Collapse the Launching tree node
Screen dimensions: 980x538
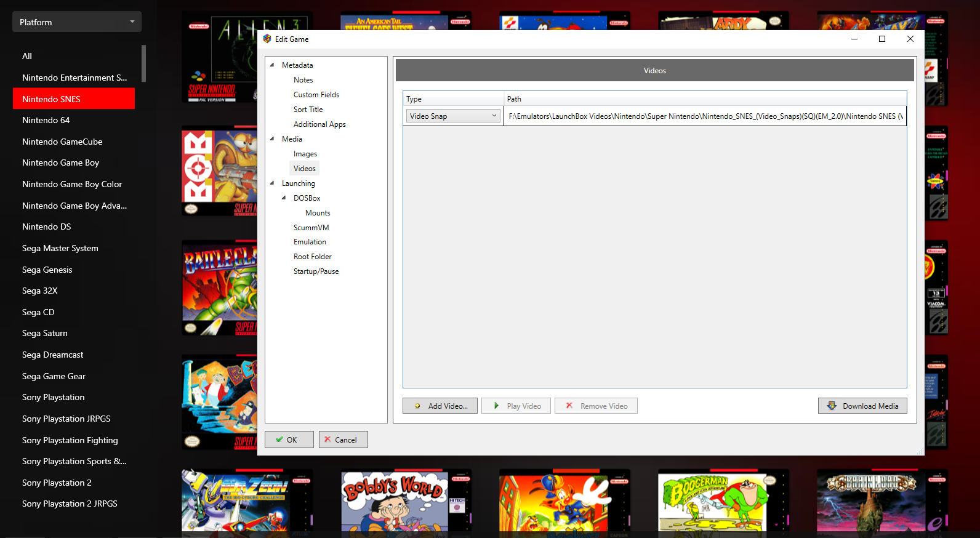[272, 183]
